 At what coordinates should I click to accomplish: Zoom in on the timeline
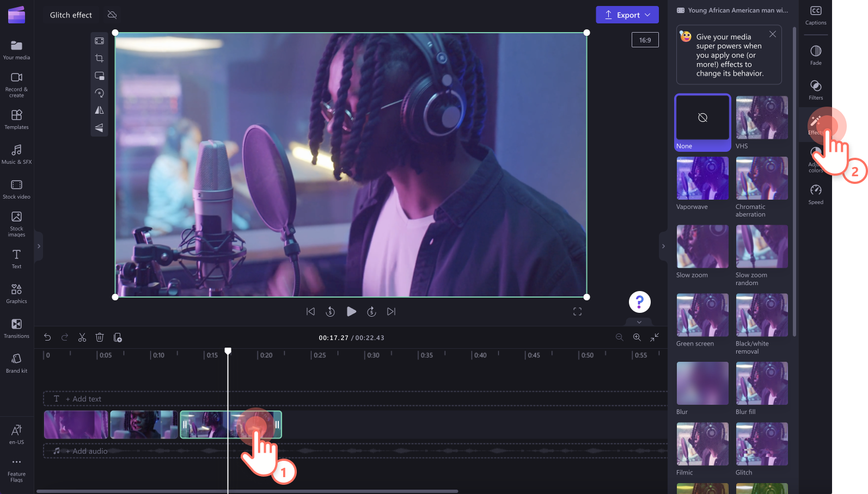point(637,337)
